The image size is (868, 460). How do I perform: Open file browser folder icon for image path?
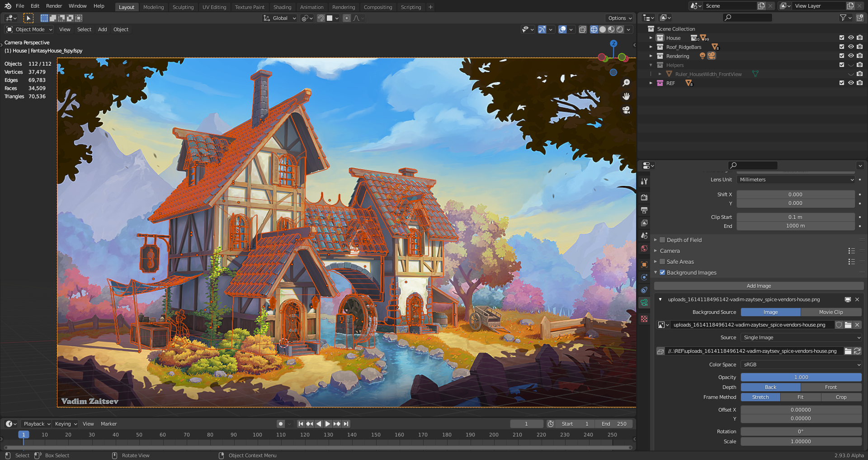pyautogui.click(x=848, y=351)
